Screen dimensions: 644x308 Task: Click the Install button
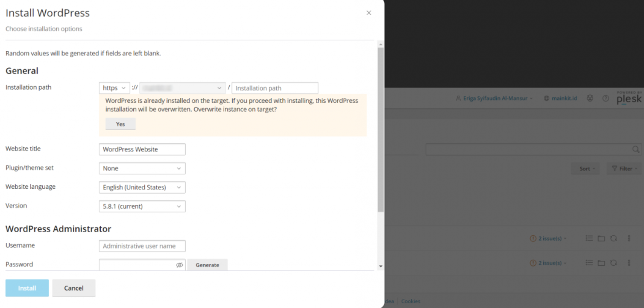27,288
